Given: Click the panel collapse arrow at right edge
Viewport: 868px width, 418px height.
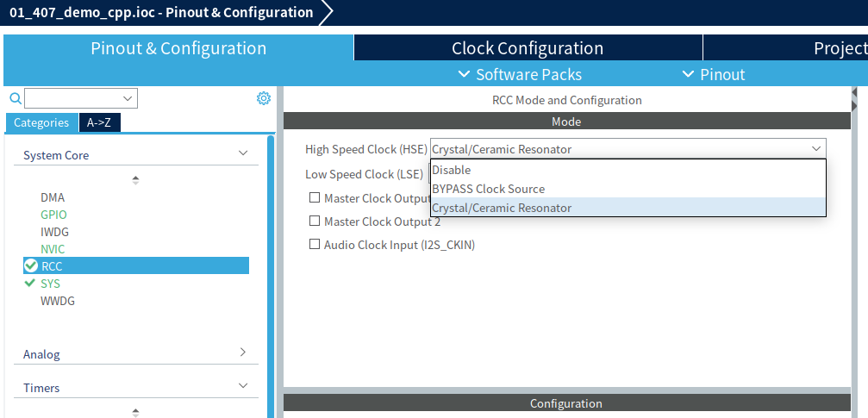Looking at the screenshot, I should tap(854, 92).
